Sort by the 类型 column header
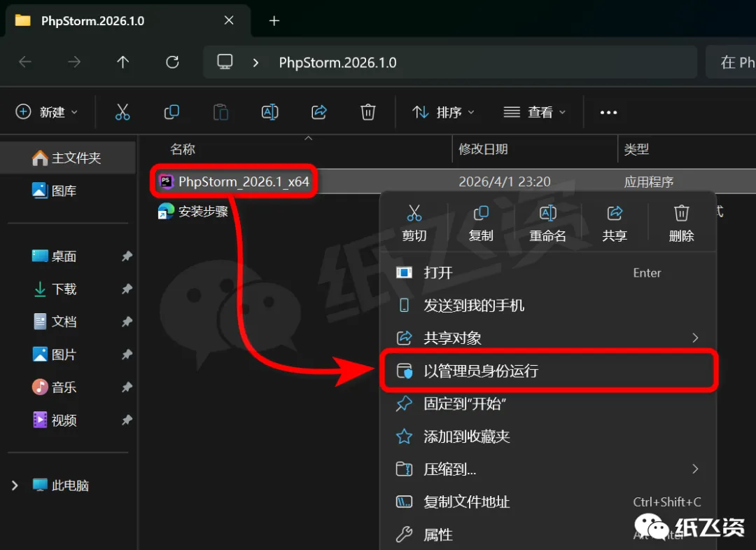The width and height of the screenshot is (756, 550). coord(636,149)
